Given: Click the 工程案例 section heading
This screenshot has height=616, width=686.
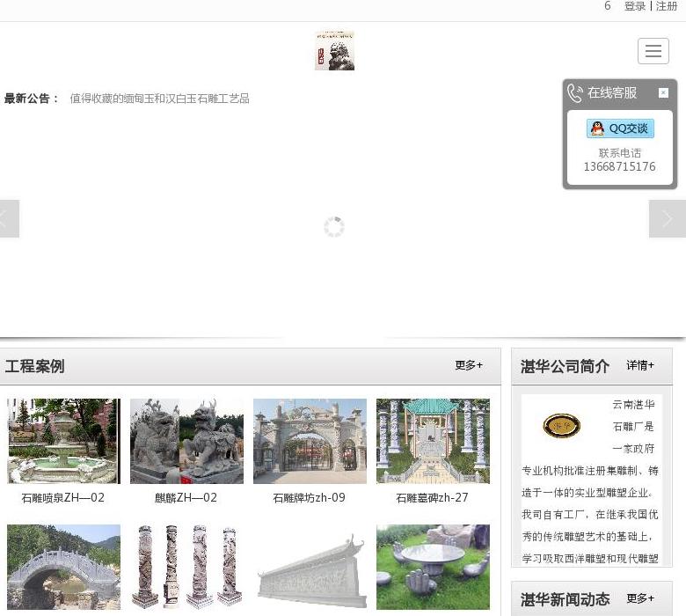Looking at the screenshot, I should coord(34,366).
